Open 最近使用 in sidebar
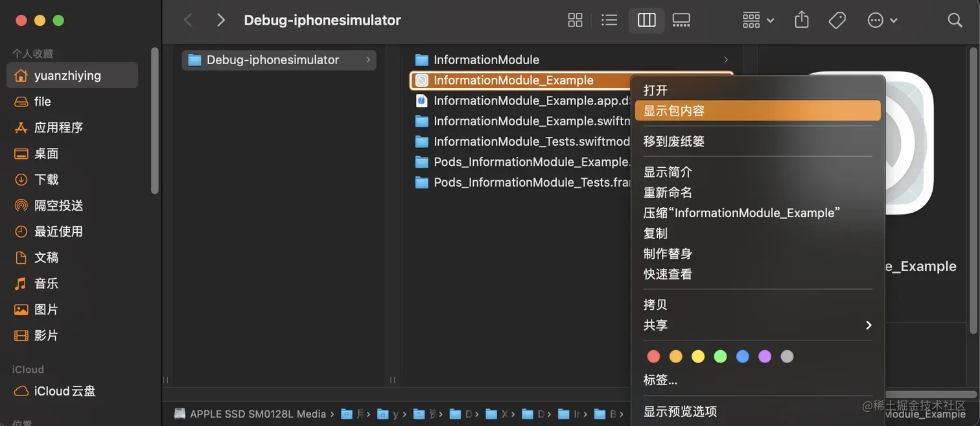980x426 pixels. coord(72,231)
